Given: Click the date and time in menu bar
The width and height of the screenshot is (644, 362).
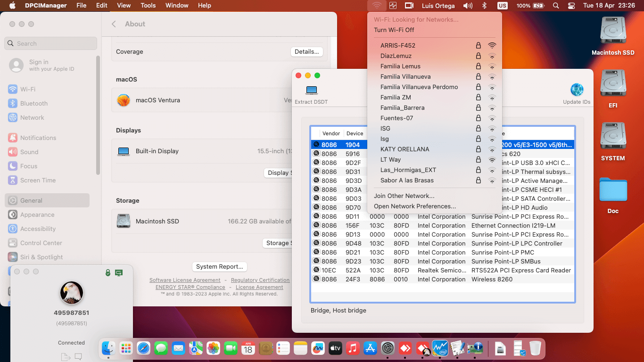Looking at the screenshot, I should pyautogui.click(x=610, y=6).
